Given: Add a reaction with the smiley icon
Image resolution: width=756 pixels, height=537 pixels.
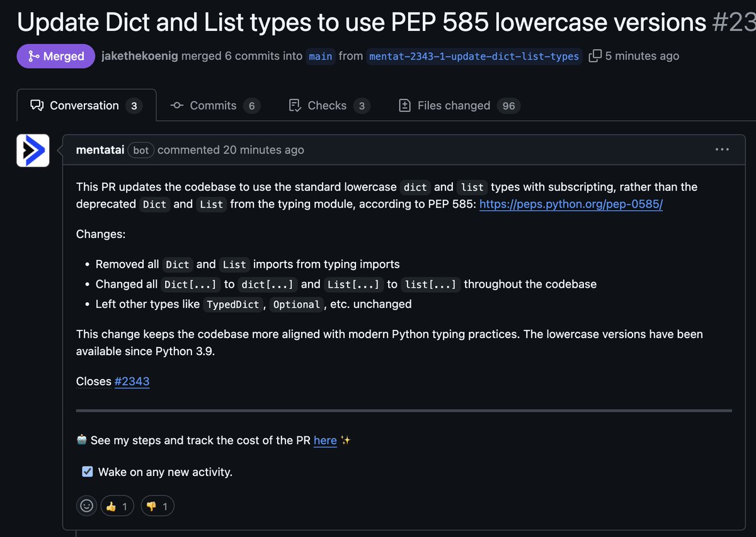Looking at the screenshot, I should (86, 506).
